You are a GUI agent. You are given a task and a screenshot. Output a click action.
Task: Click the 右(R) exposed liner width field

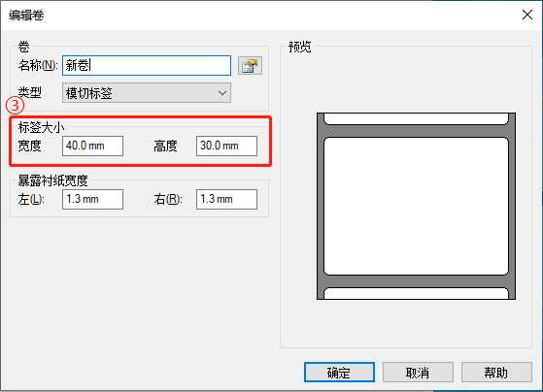point(226,199)
